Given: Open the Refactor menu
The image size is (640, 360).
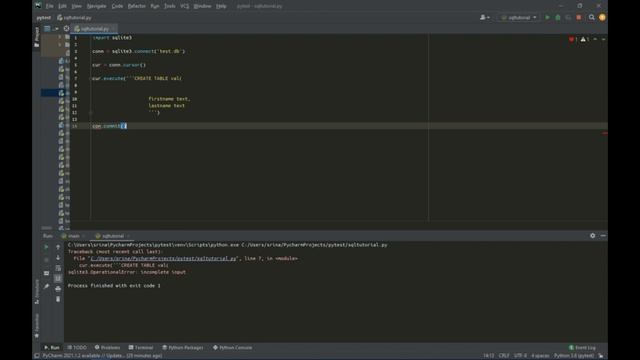Looking at the screenshot, I should coord(137,6).
